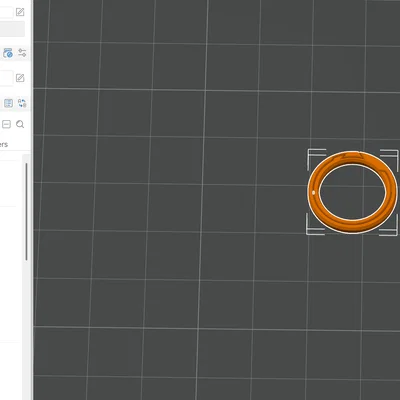Open the magnifier search icon
Image resolution: width=400 pixels, height=400 pixels.
[x=20, y=124]
